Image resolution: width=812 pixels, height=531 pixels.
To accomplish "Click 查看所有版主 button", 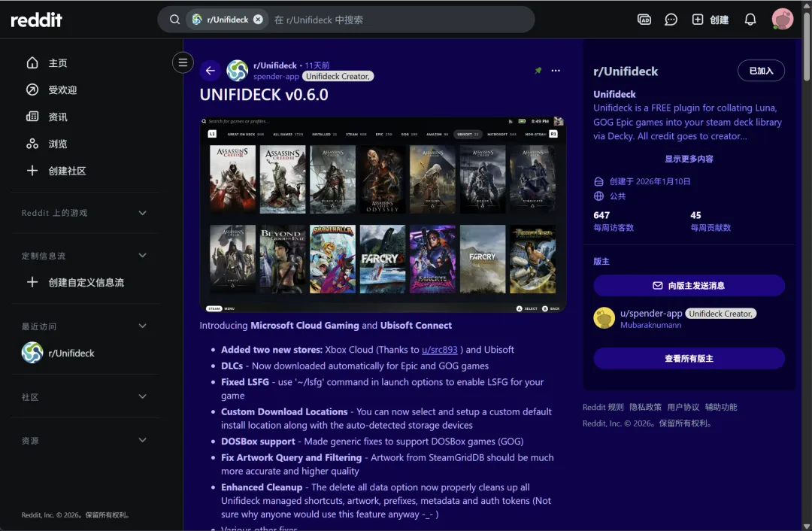I will click(689, 359).
